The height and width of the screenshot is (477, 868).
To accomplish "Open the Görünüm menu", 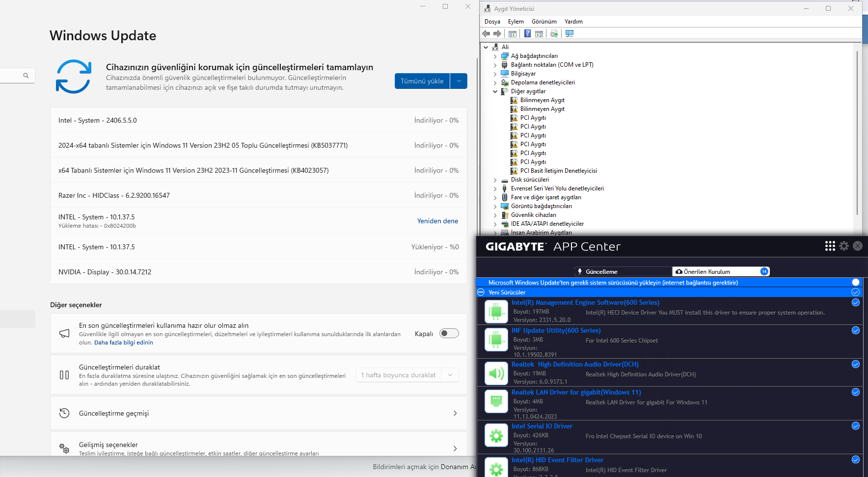I will [x=544, y=22].
